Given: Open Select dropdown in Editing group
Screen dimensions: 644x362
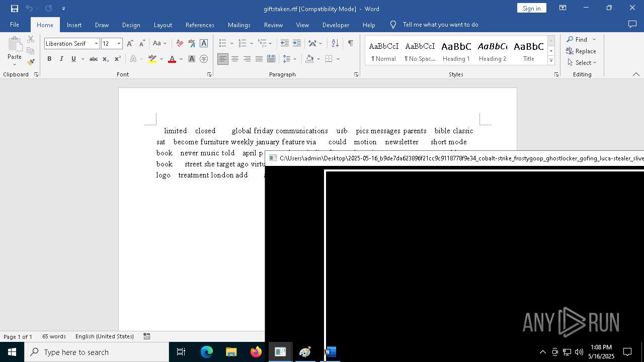Looking at the screenshot, I should tap(582, 63).
